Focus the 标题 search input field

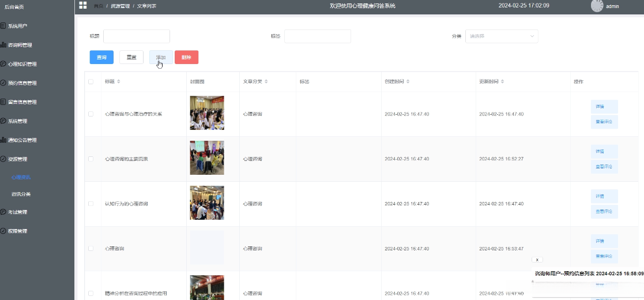point(137,36)
